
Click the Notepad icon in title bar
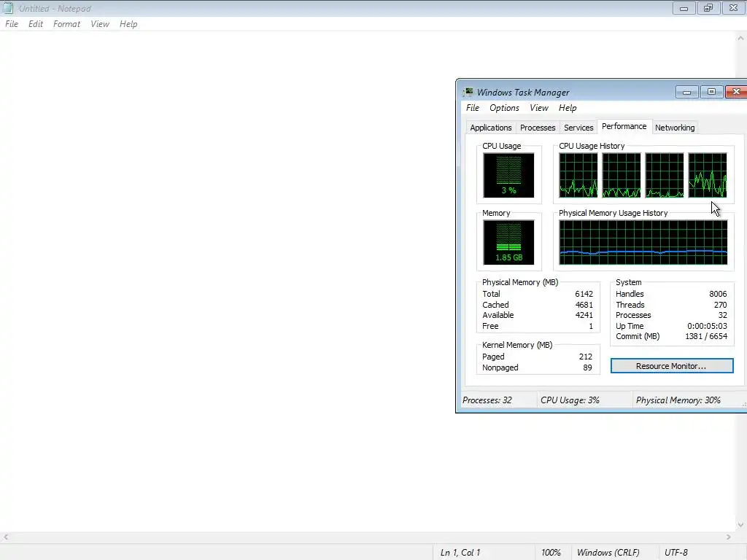(x=7, y=8)
